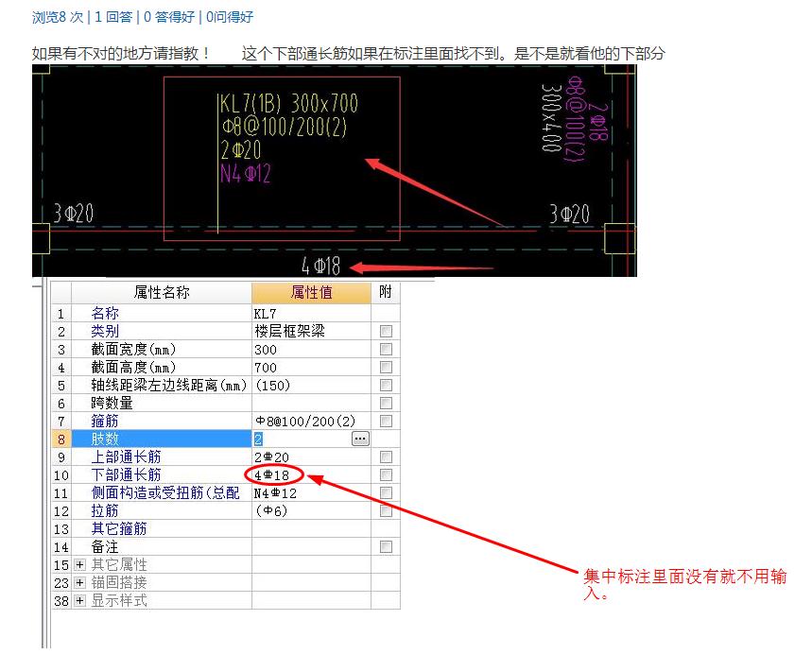795x672 pixels.
Task: Click the 拉筋 property label
Action: click(x=105, y=510)
